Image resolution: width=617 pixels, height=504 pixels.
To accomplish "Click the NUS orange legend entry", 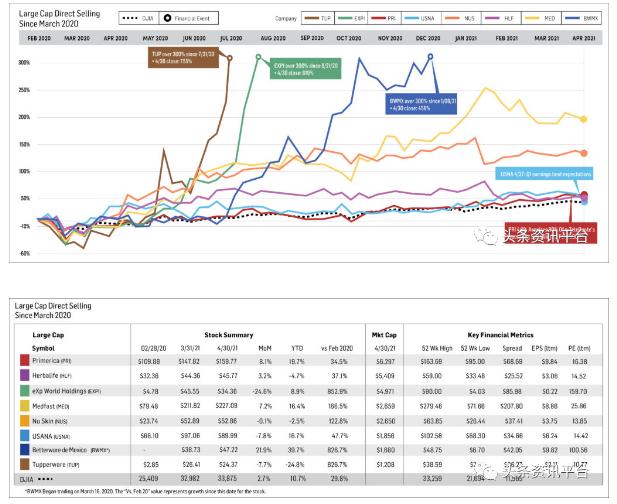I will tap(462, 18).
